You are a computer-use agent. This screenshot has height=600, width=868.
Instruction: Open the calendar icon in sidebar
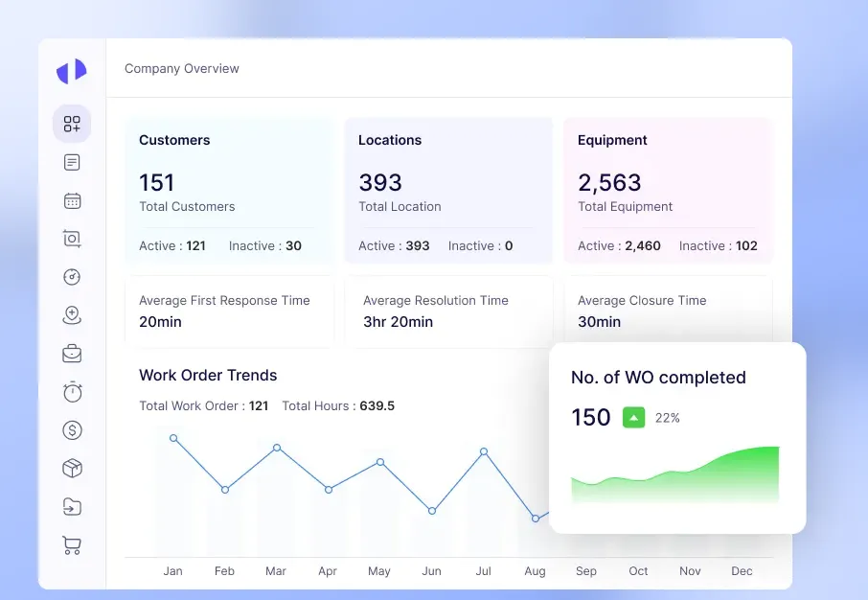[x=72, y=200]
